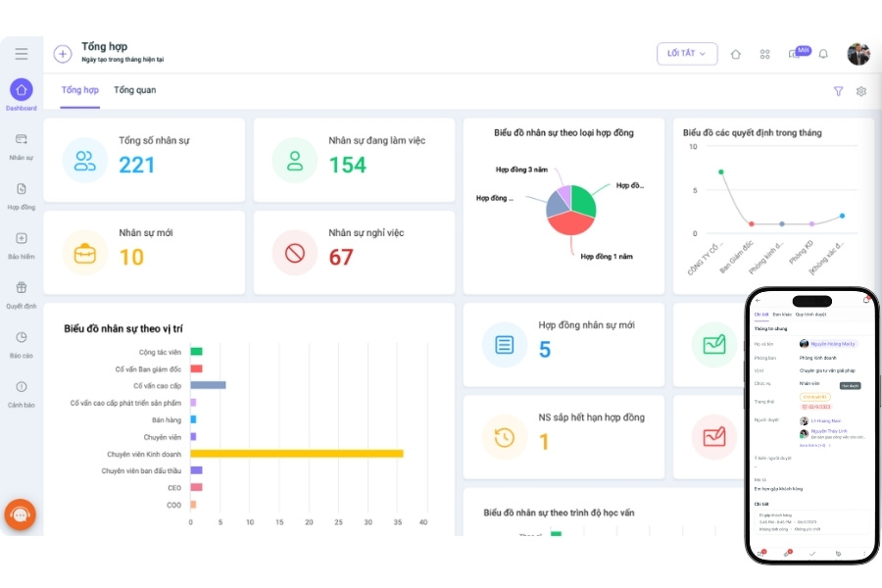Screen dimensions: 882x588
Task: Open Nhân sự in the sidebar
Action: pos(22,147)
